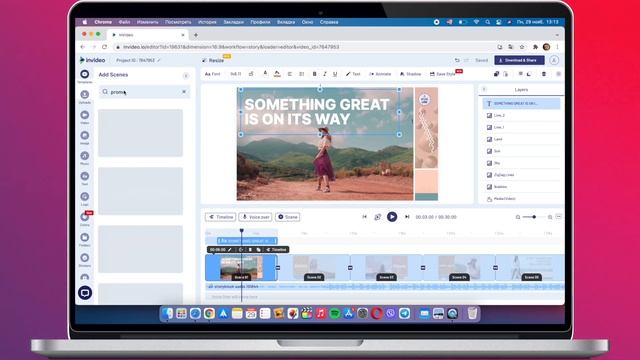This screenshot has width=640, height=360.
Task: Select the ZigZag Lines layer
Action: [521, 175]
